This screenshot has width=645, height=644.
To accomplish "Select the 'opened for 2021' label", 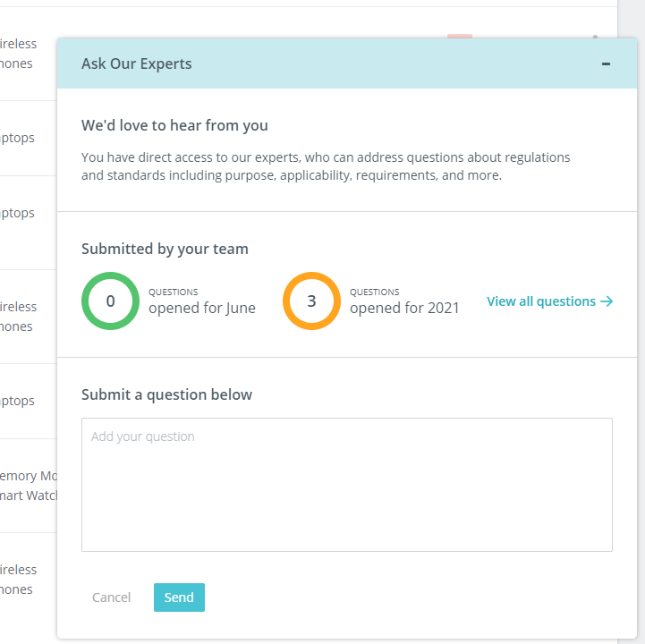I will click(x=403, y=308).
